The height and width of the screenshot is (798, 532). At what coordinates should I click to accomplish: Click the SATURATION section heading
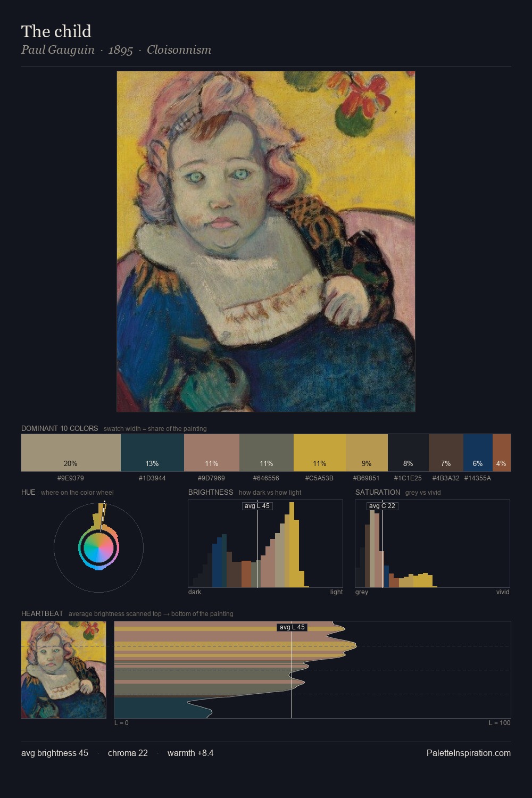378,492
